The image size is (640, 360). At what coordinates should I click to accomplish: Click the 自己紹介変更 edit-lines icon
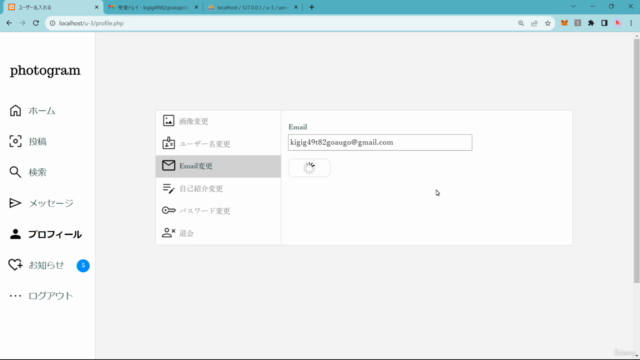point(169,188)
